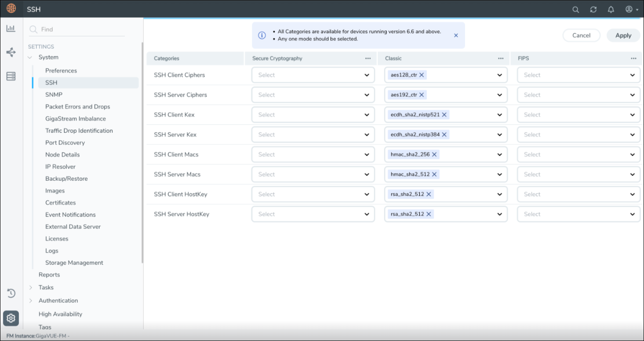Screen dimensions: 644x341
Task: Open the search icon in top bar
Action: tap(575, 9)
